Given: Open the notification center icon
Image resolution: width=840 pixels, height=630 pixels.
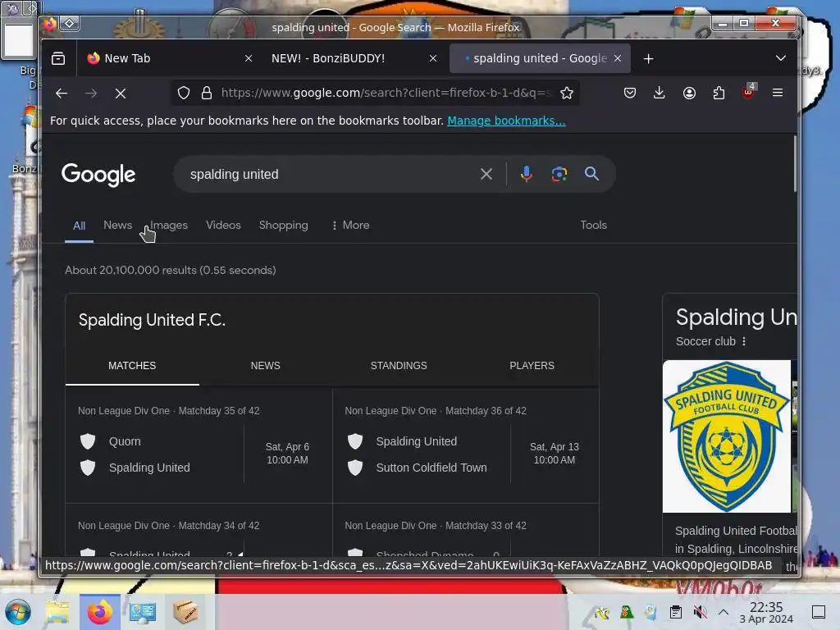Looking at the screenshot, I should [818, 612].
